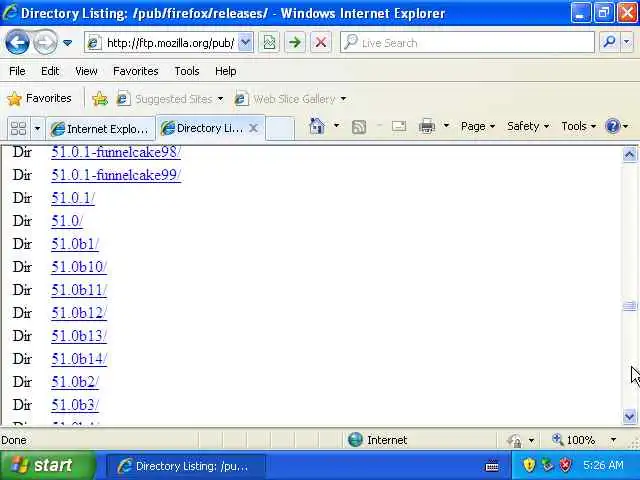Open the Safety command menu
Screen dimensions: 640x480
tap(528, 126)
